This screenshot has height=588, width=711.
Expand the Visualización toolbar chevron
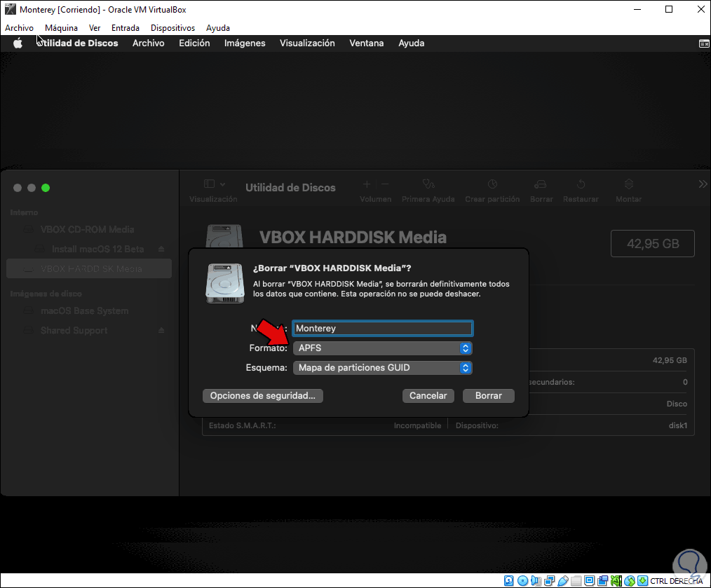(223, 184)
